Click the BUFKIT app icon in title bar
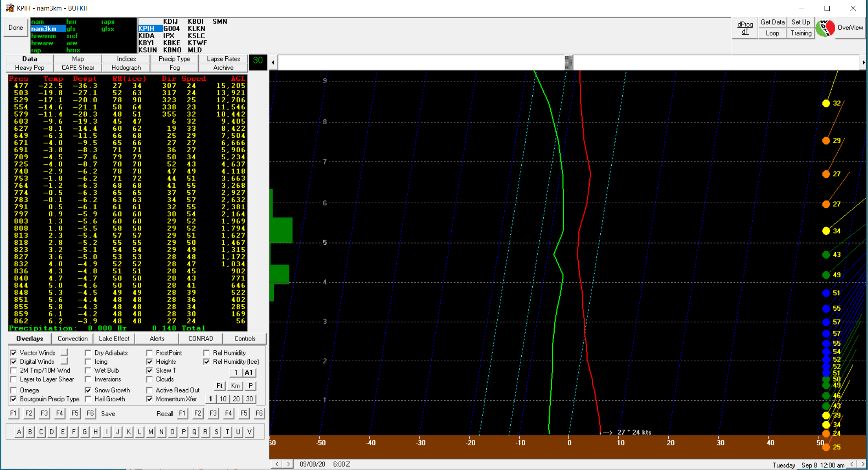 (x=9, y=8)
